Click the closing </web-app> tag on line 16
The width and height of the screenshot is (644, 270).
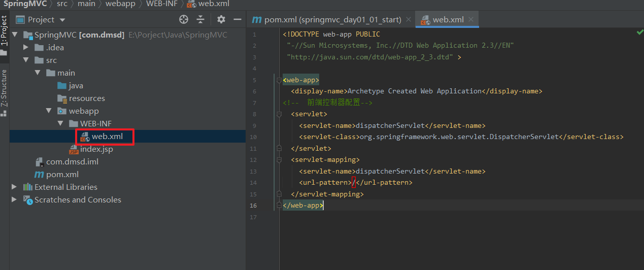[303, 206]
